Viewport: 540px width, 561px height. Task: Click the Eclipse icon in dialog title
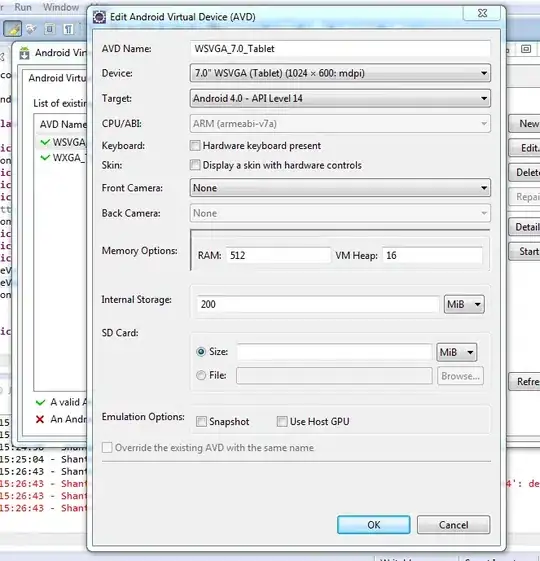[x=99, y=17]
